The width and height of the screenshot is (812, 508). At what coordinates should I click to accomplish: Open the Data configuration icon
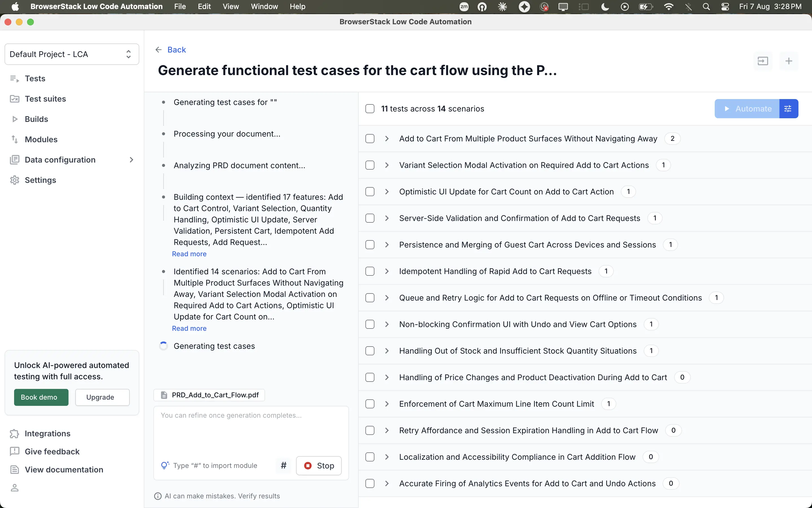(x=14, y=159)
